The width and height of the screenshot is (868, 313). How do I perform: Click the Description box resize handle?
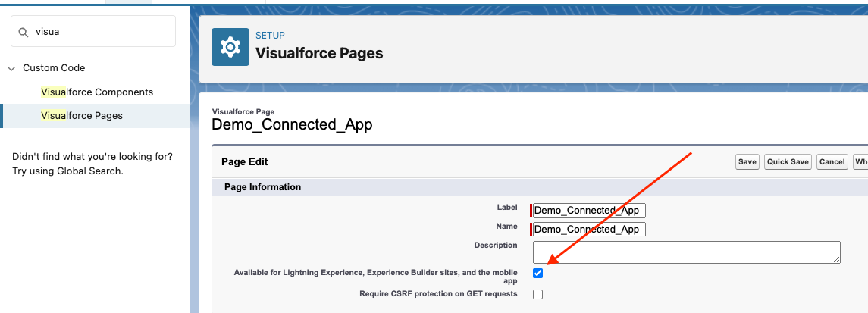837,260
